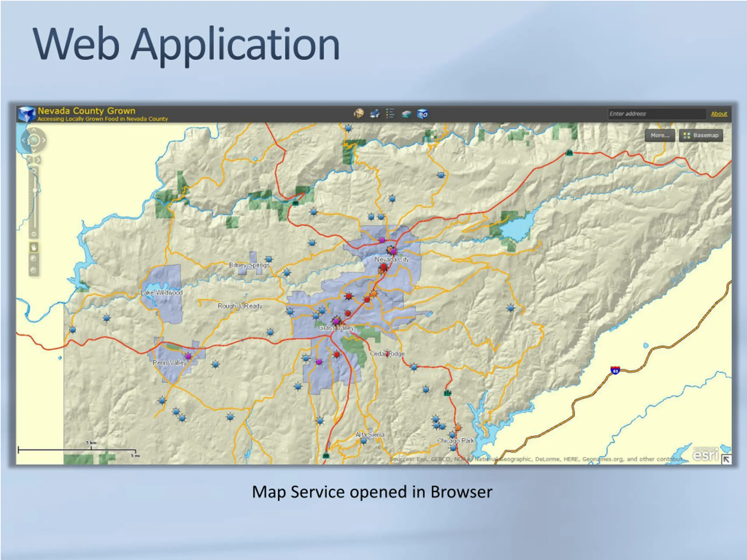This screenshot has height=560, width=747.
Task: Click the printer icon in toolbar
Action: coord(374,113)
